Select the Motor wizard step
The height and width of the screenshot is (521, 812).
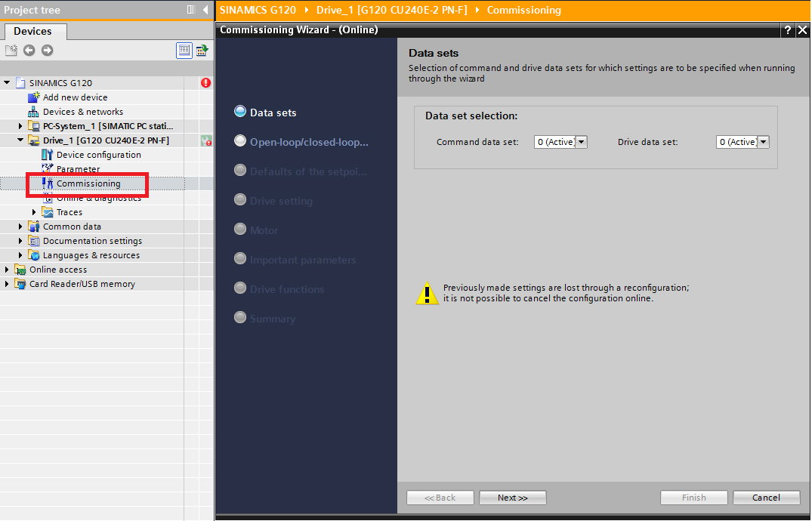point(256,230)
